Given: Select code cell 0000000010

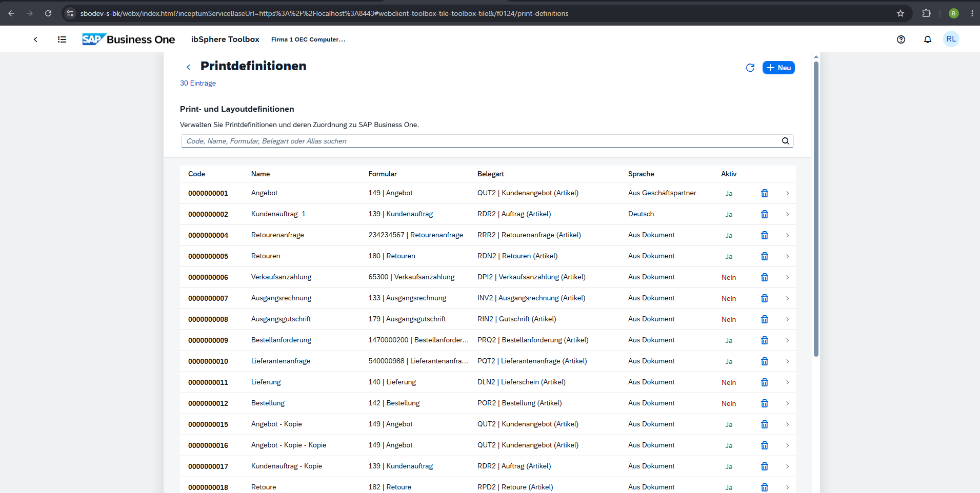Looking at the screenshot, I should pos(208,361).
